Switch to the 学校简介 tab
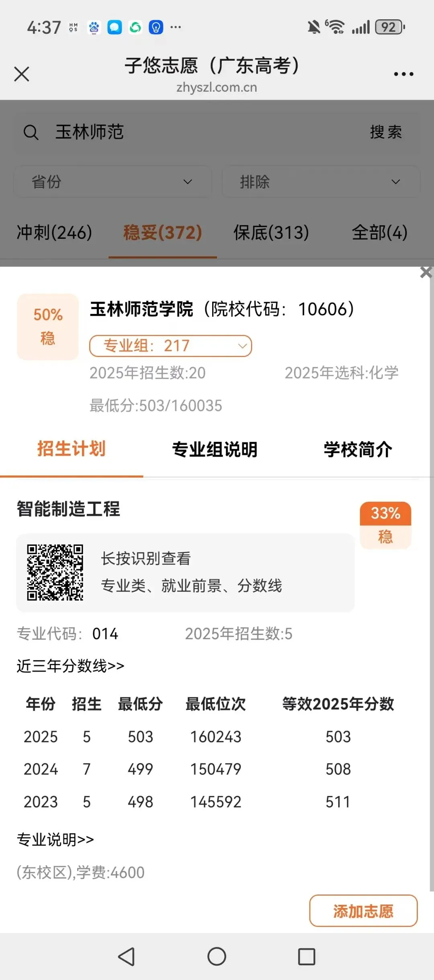The image size is (434, 980). (358, 449)
